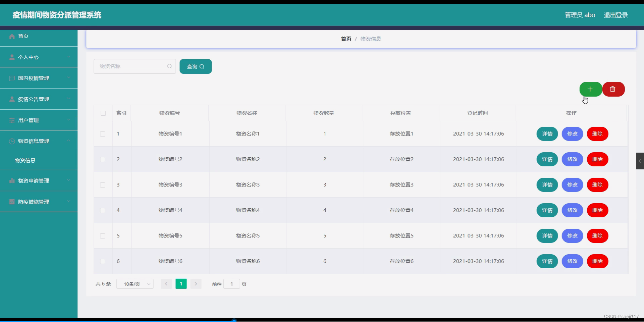Check the checkbox for row 物资编号2
Viewport: 644px width, 322px height.
[103, 159]
